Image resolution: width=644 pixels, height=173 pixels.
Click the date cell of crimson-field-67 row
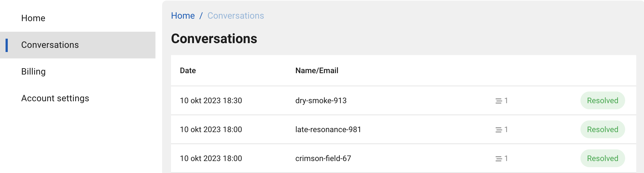pyautogui.click(x=211, y=158)
